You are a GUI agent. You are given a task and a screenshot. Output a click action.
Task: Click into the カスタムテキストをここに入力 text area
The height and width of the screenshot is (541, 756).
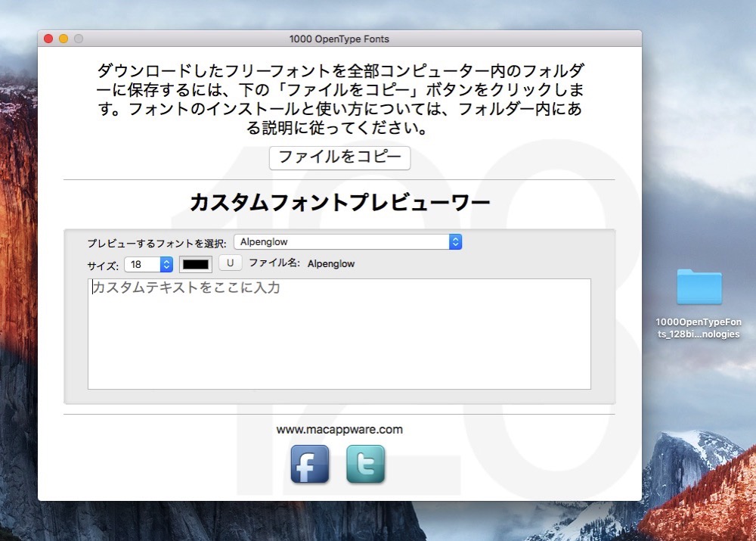[x=339, y=334]
